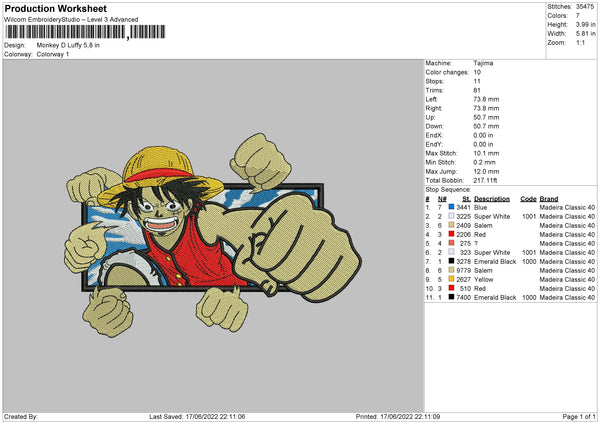Select the 'Blue' description in row 1

coord(481,207)
